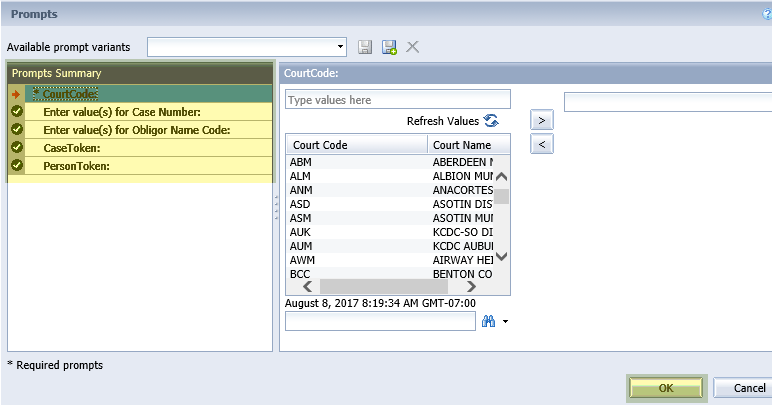Click the green checkmark beside Obligor Name Code
The height and width of the screenshot is (405, 772).
(x=17, y=129)
